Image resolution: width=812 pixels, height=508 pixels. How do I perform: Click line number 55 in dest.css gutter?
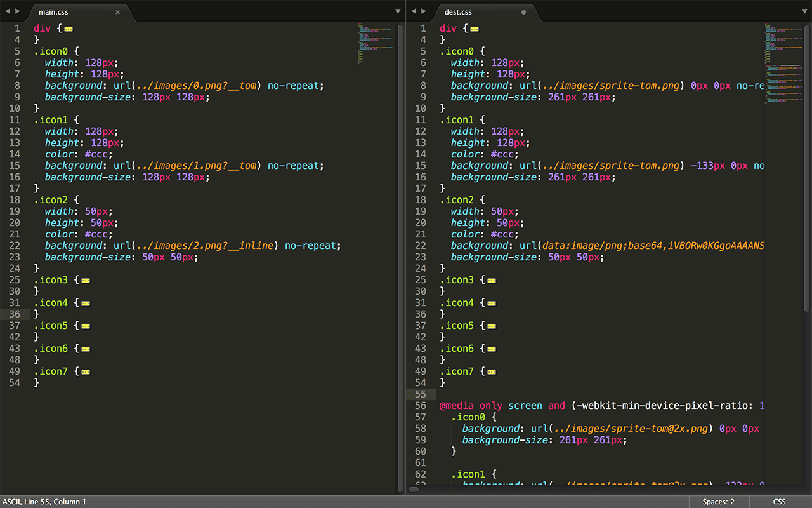pos(420,394)
